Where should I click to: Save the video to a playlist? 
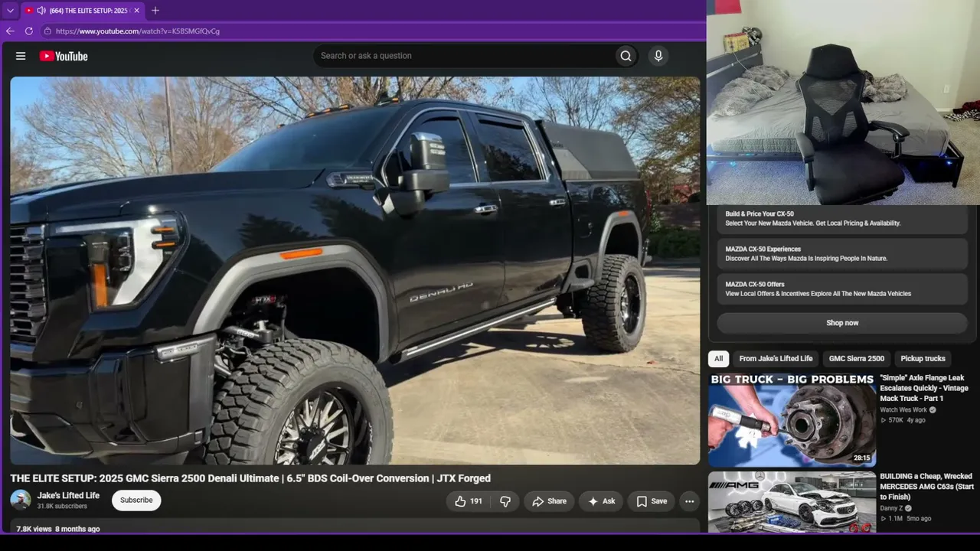click(651, 501)
